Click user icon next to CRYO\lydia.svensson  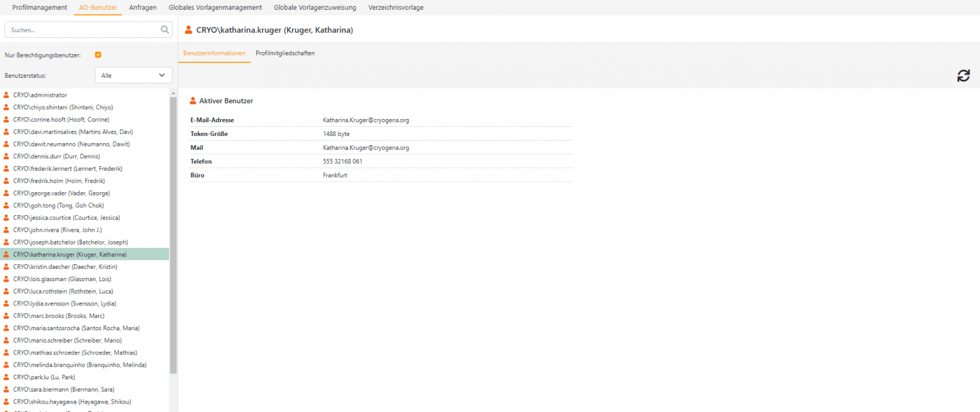7,303
